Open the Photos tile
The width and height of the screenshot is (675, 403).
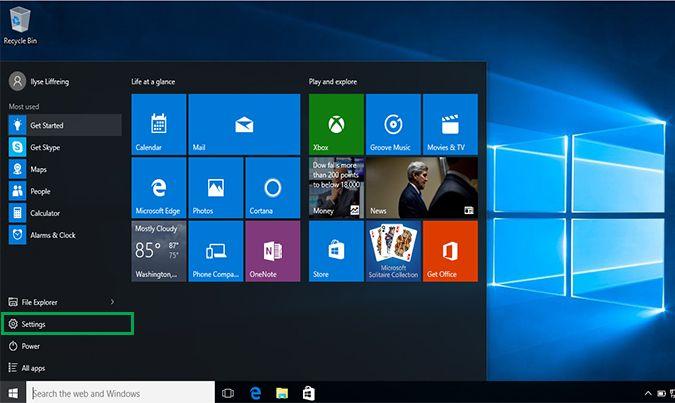(216, 188)
